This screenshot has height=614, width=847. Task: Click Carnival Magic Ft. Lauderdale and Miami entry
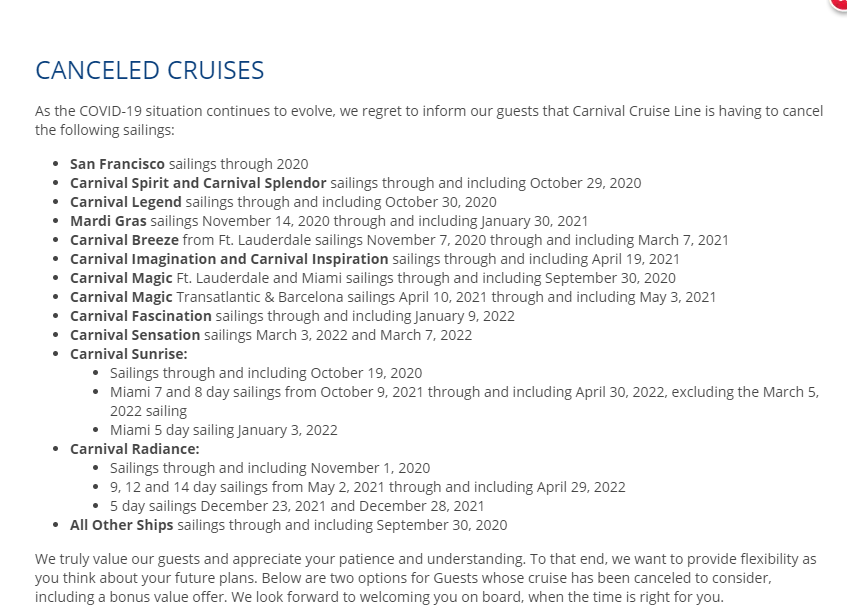[x=372, y=278]
